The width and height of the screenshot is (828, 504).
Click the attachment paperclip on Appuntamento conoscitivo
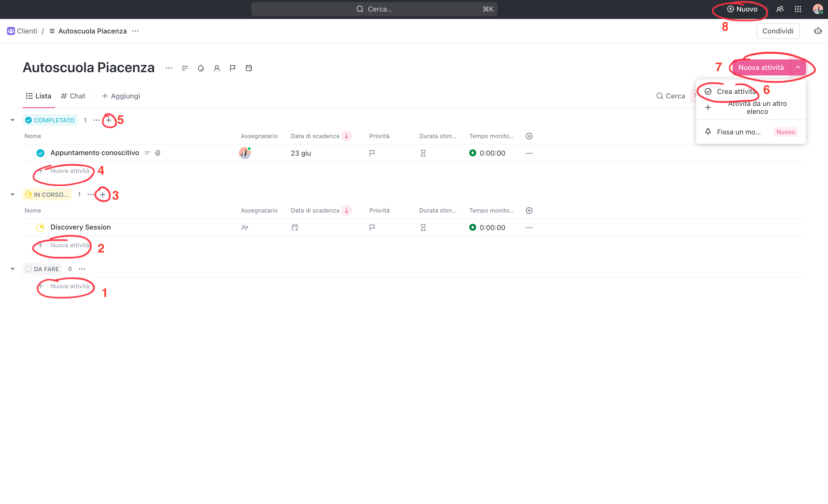[158, 153]
